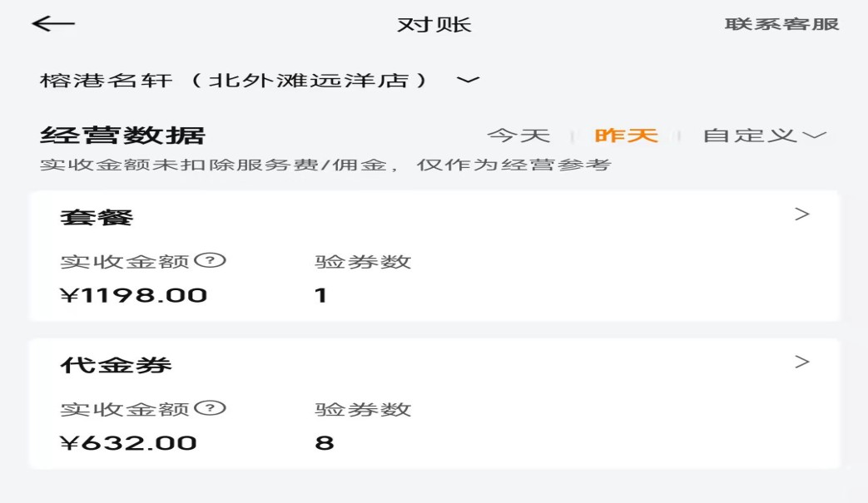868x503 pixels.
Task: Click help icon next to 代金券 实收金额
Action: pyautogui.click(x=211, y=408)
